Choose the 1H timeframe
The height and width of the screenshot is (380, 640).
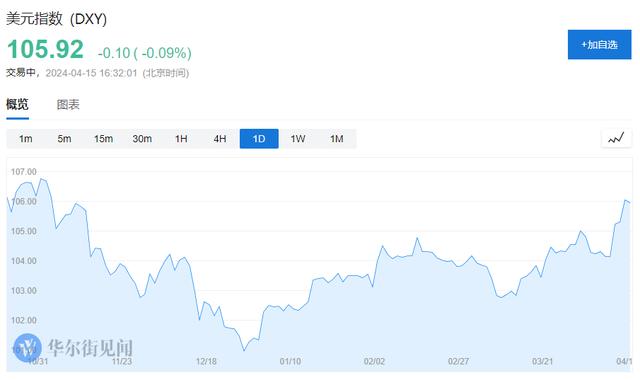181,139
